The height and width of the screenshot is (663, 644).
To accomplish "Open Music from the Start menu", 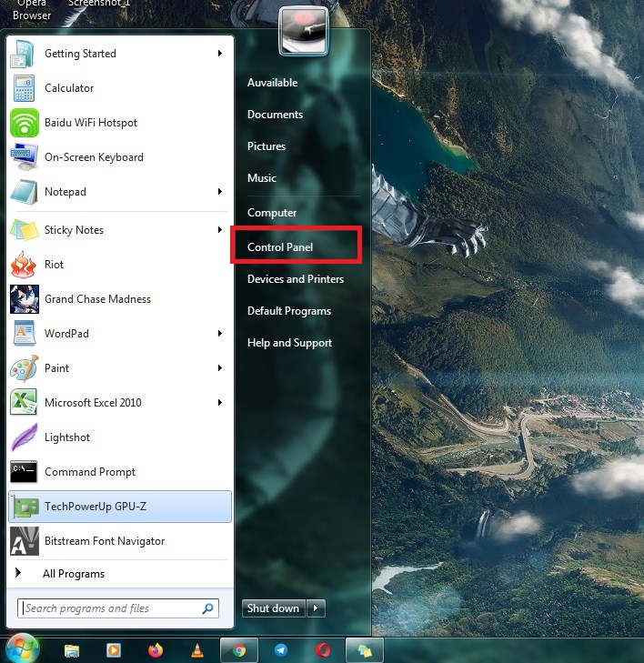I will tap(262, 177).
